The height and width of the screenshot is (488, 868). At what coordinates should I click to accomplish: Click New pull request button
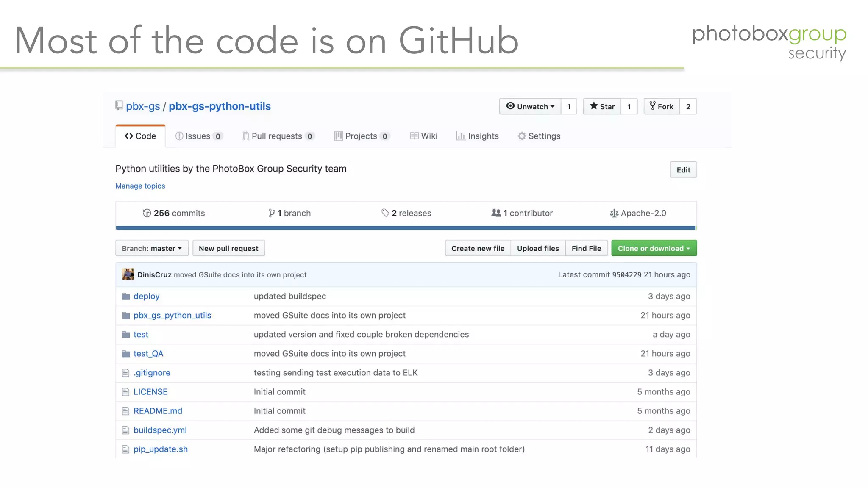(228, 248)
